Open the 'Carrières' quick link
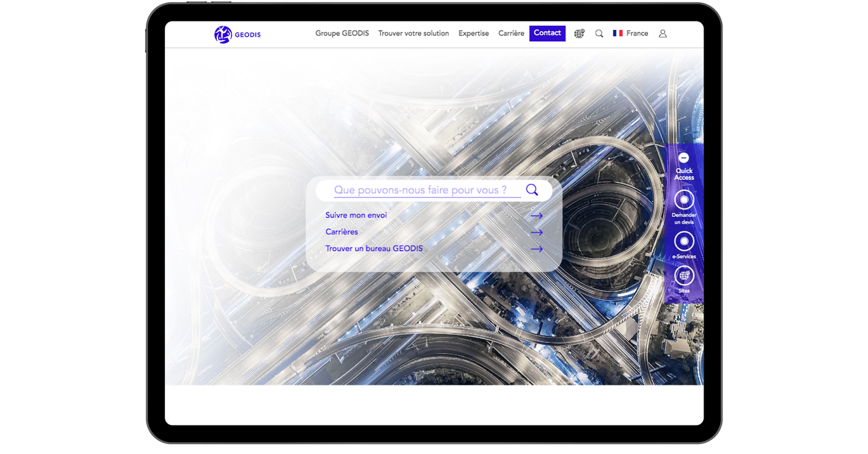Screen dimensions: 868x454 click(342, 232)
